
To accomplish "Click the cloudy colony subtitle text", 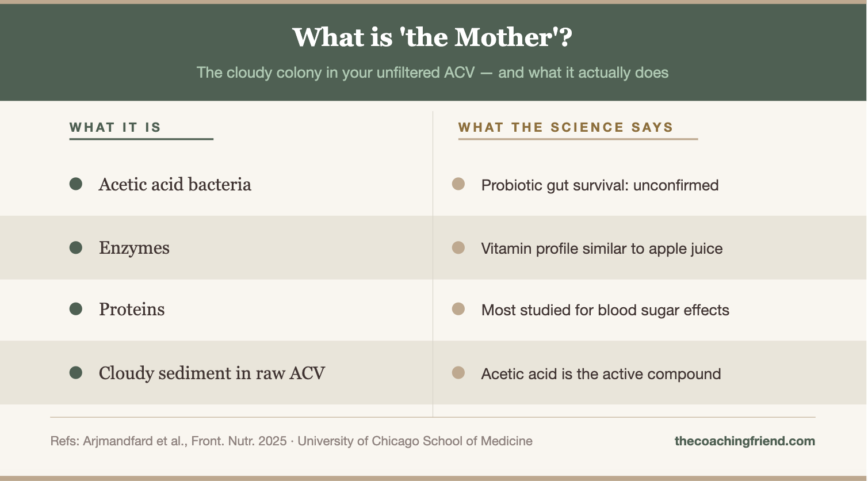I will pos(432,73).
